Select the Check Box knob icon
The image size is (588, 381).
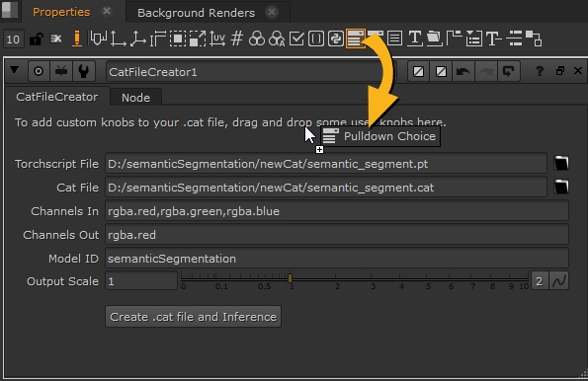coord(296,38)
